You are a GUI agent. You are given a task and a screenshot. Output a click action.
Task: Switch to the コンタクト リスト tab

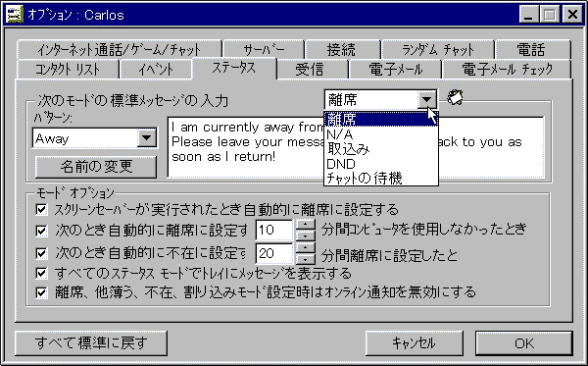pyautogui.click(x=68, y=70)
